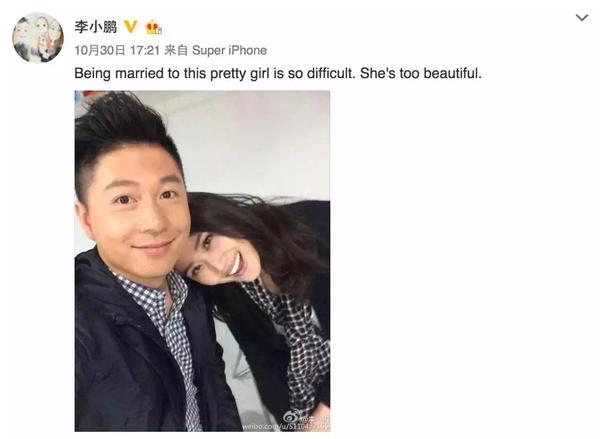Click the crown membership icon
600x439 pixels.
pos(152,27)
